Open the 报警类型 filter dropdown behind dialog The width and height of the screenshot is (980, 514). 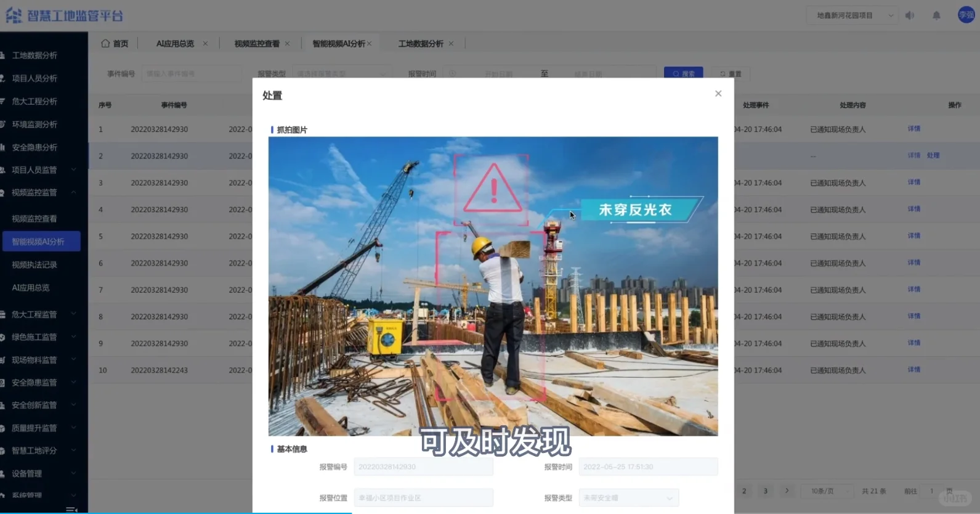342,73
